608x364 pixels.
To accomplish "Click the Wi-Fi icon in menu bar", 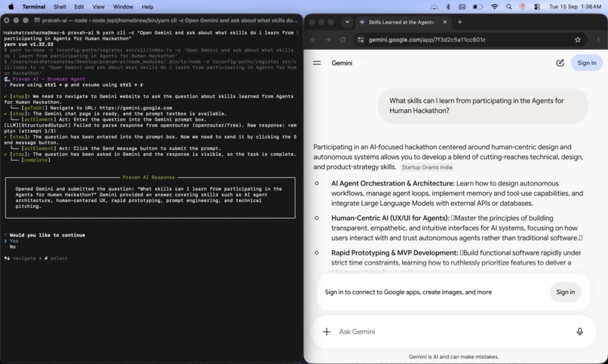I will pos(494,7).
